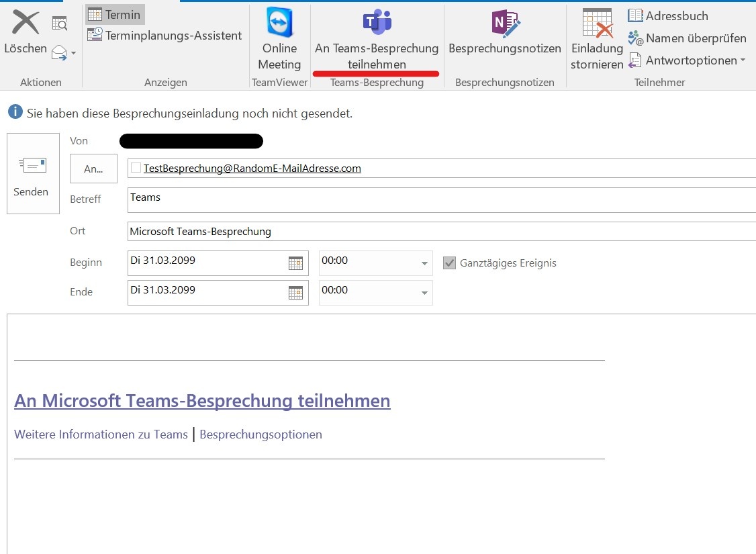Open the Ende time dropdown
Viewport: 756px width, 554px height.
click(x=424, y=293)
